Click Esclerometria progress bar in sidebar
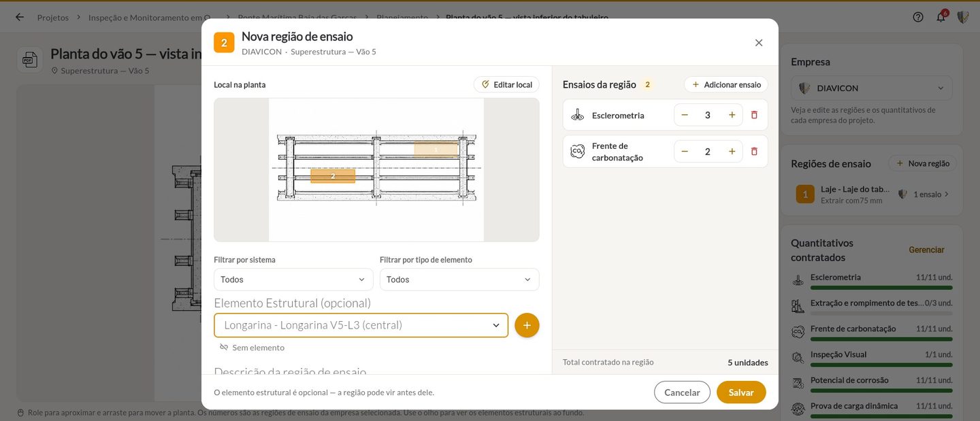Screen dimensions: 980x421 (x=881, y=288)
